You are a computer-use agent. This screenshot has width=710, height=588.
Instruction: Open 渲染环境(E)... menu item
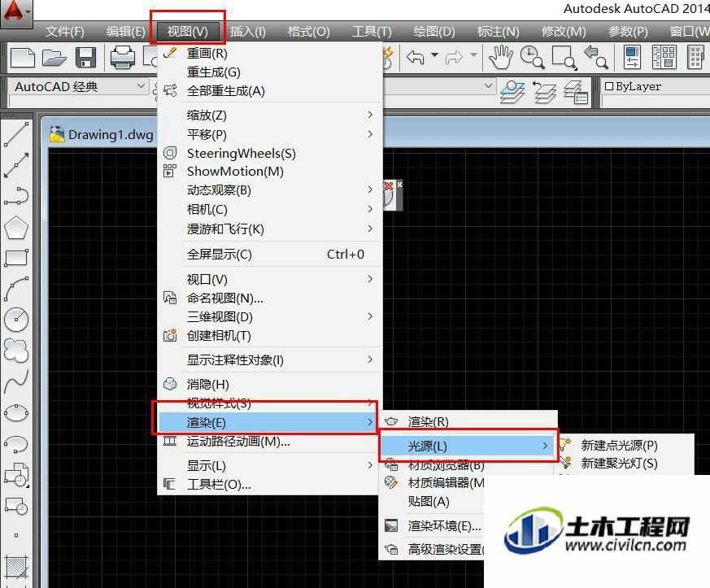pyautogui.click(x=433, y=526)
